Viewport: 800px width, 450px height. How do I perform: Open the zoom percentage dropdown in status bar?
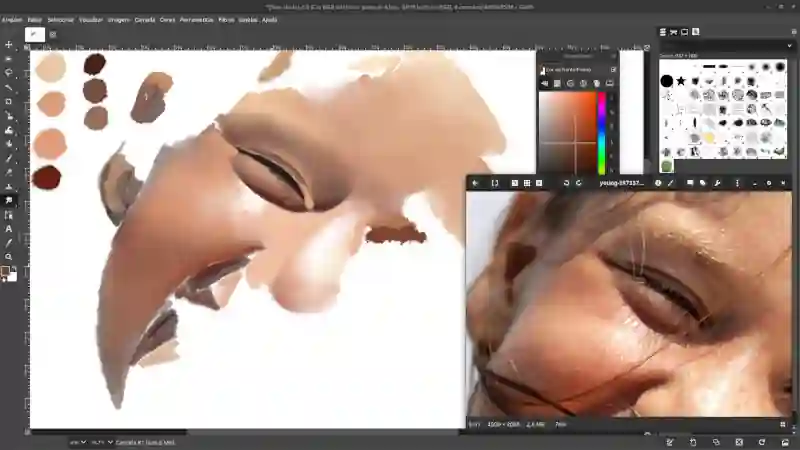click(x=102, y=442)
